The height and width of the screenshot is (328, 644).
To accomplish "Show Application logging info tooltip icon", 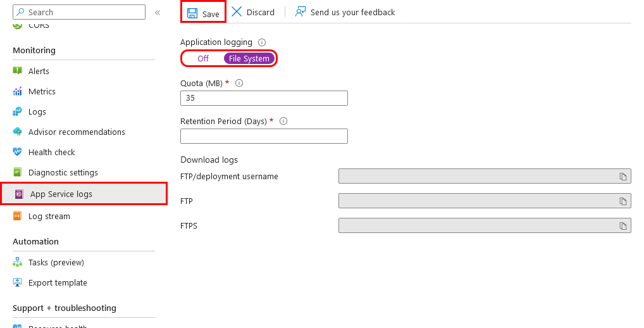I will (x=262, y=42).
